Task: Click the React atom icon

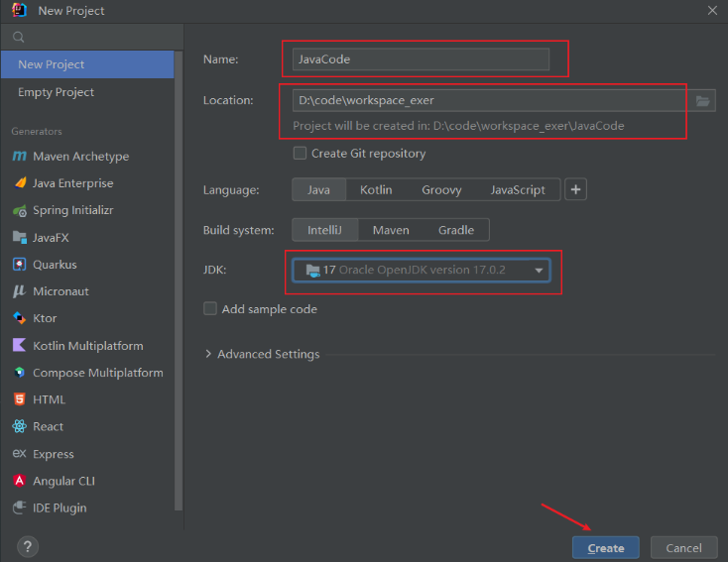Action: tap(20, 426)
